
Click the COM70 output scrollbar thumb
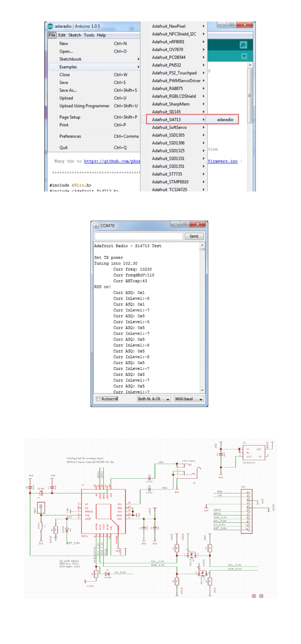point(202,250)
